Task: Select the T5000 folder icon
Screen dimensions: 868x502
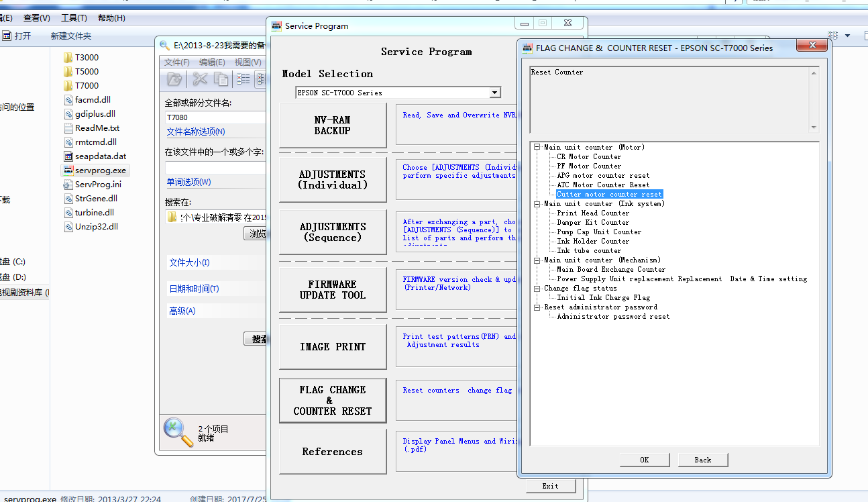Action: coord(68,71)
